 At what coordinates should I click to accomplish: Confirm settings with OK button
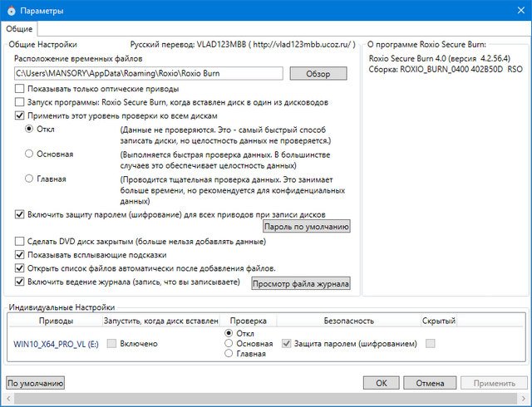382,383
